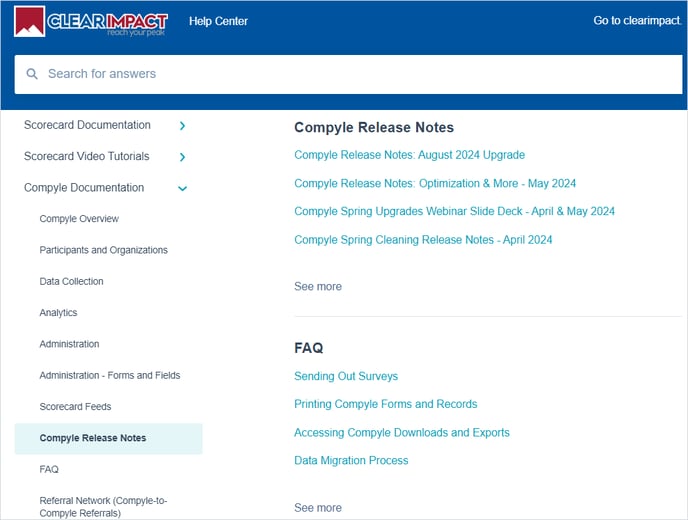Open Accessing Compyle Downloads and Exports
The height and width of the screenshot is (520, 688).
[x=402, y=433]
